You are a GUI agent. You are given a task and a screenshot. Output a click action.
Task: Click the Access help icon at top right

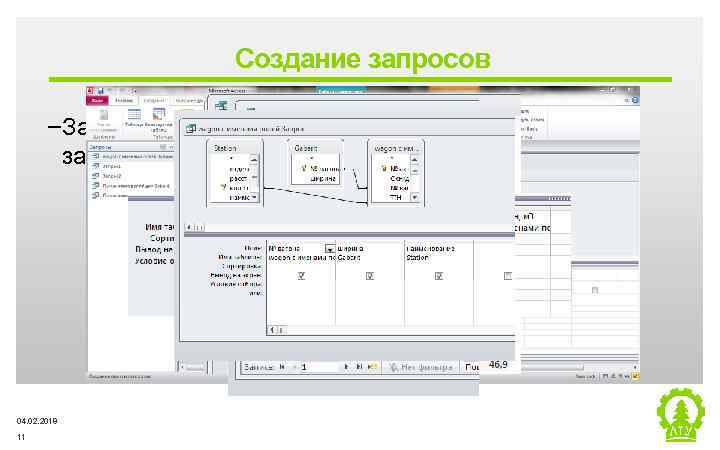click(635, 100)
